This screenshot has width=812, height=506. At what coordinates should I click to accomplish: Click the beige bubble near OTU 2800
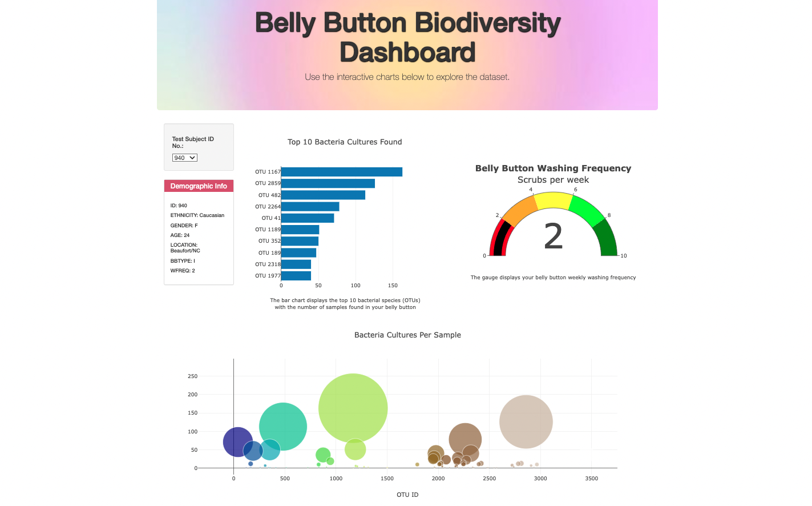(526, 421)
